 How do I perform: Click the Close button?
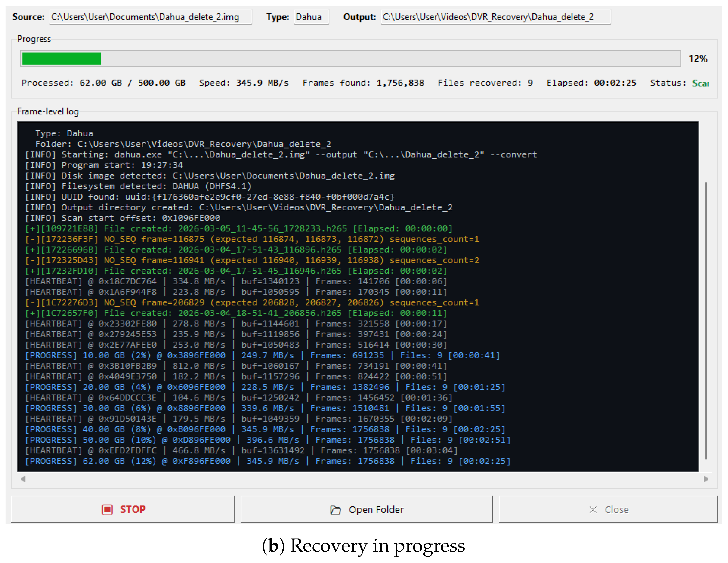(x=608, y=509)
